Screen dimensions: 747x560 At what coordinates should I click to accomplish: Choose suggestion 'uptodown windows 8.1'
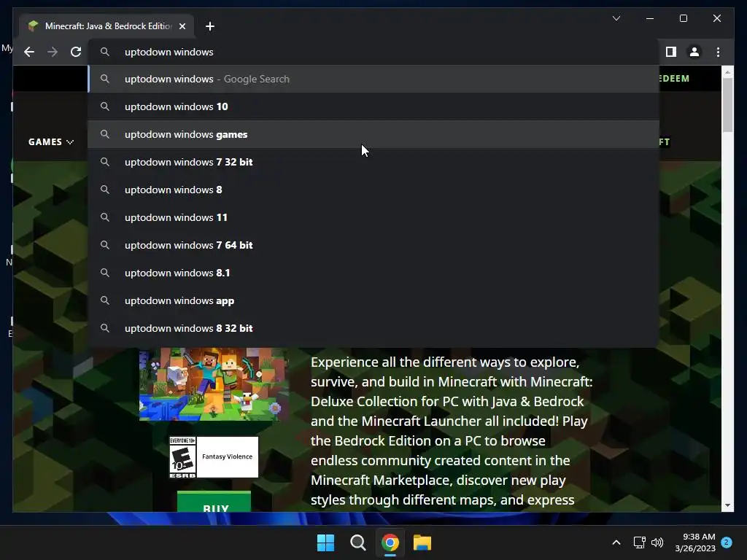coord(373,273)
